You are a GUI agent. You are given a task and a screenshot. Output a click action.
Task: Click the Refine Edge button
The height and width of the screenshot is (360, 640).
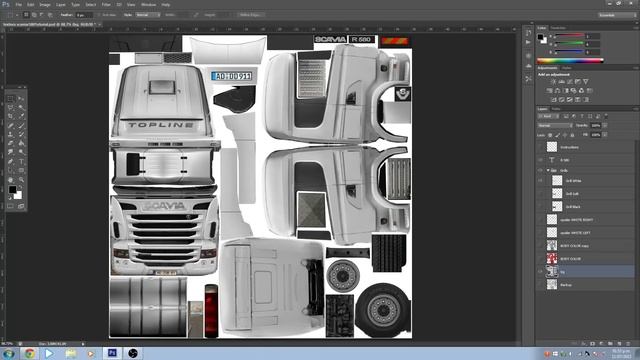point(251,15)
